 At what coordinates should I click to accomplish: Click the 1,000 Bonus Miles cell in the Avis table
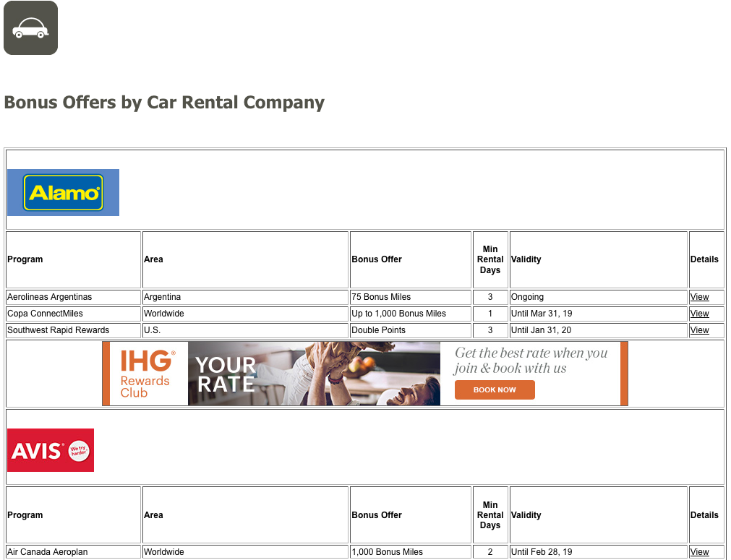click(x=410, y=551)
